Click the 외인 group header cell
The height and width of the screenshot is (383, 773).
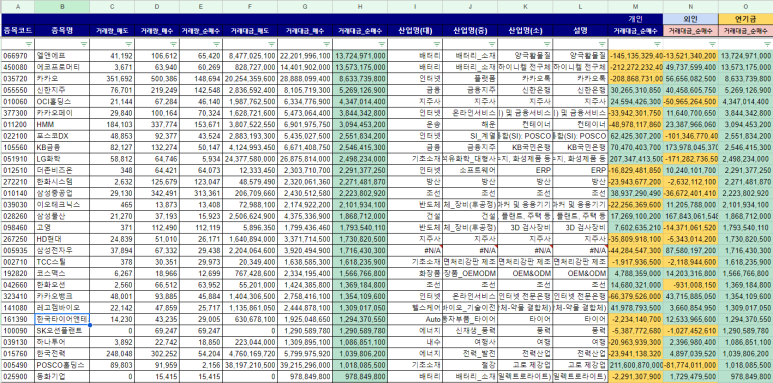point(691,19)
